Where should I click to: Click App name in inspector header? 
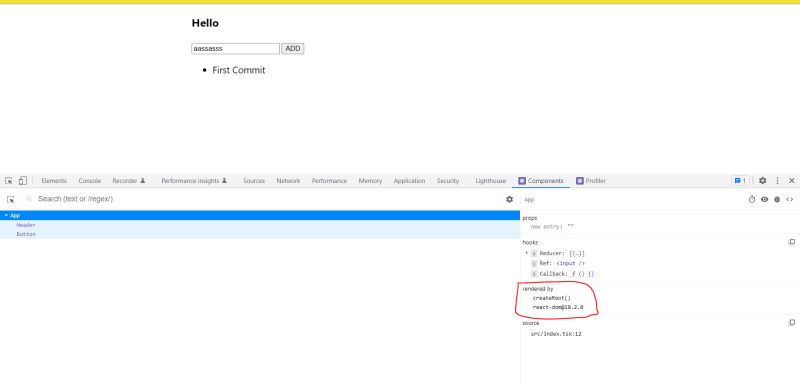[x=529, y=200]
